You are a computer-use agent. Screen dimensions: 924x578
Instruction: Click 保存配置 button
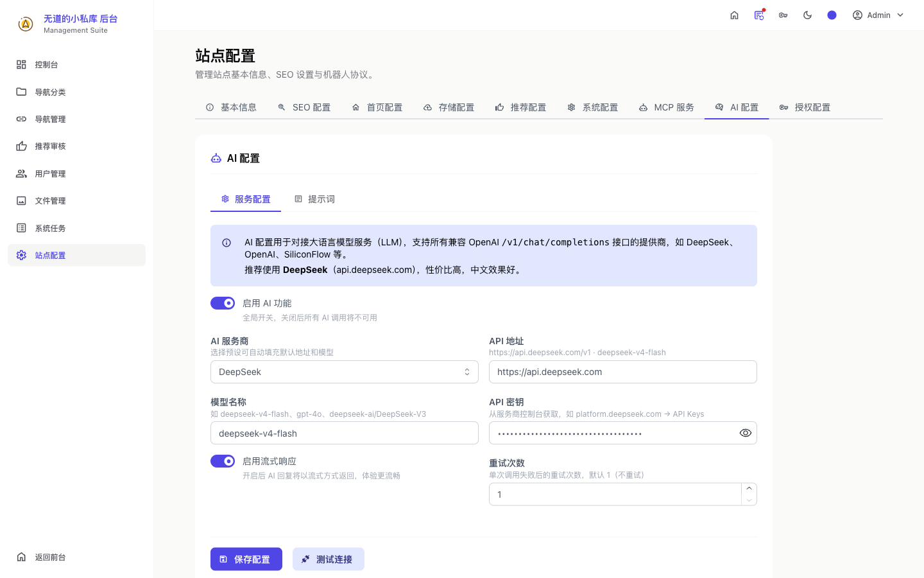(x=246, y=559)
